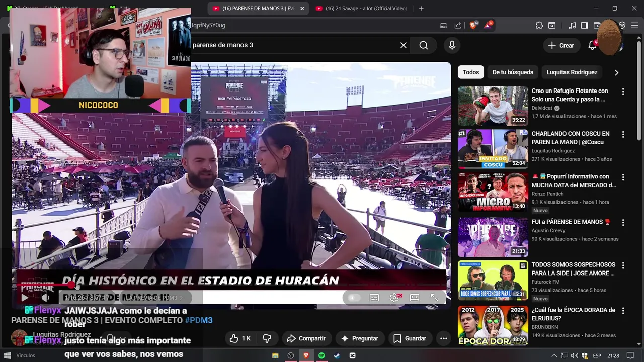Open options for 'TODOS SOMOS SOSPECHOSOS' video

point(623,265)
